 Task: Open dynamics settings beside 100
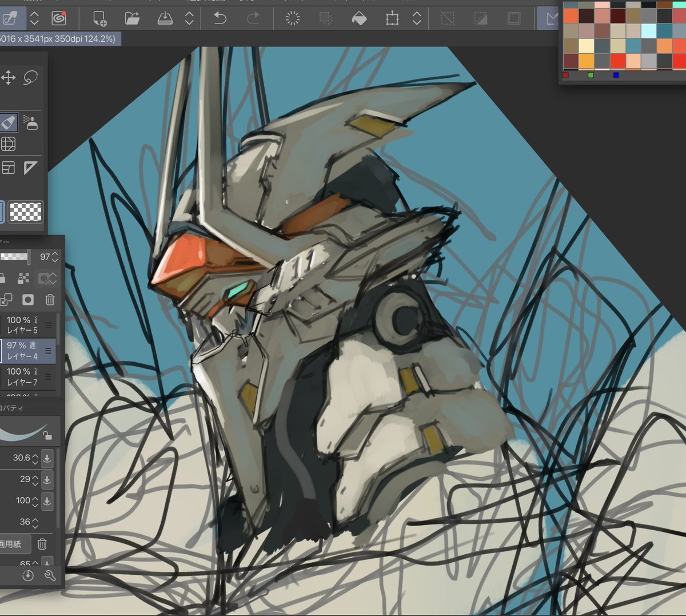point(47,501)
